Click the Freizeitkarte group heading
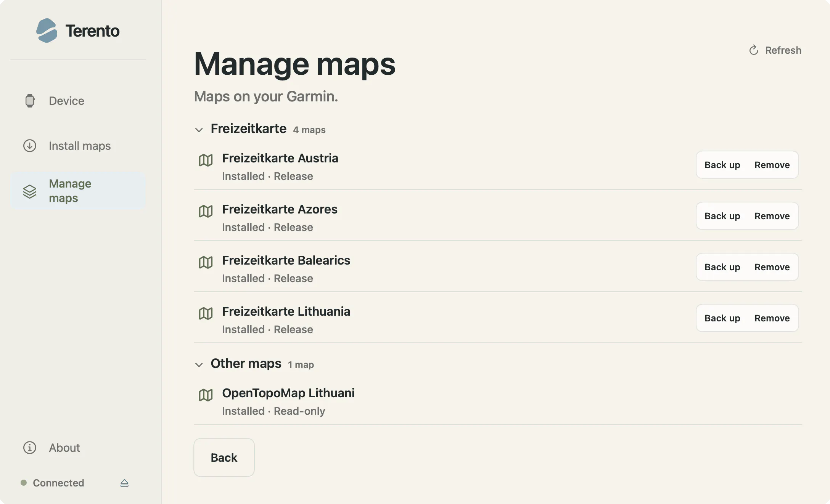830x504 pixels. [248, 129]
